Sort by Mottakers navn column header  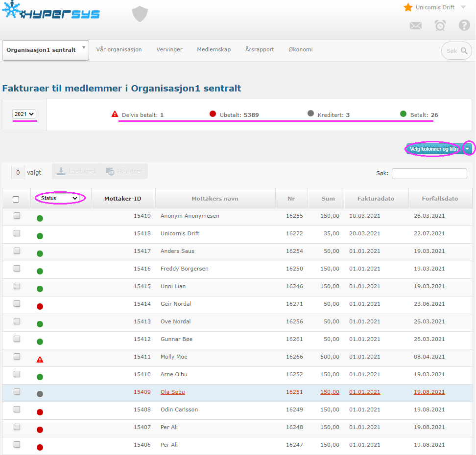tap(215, 199)
